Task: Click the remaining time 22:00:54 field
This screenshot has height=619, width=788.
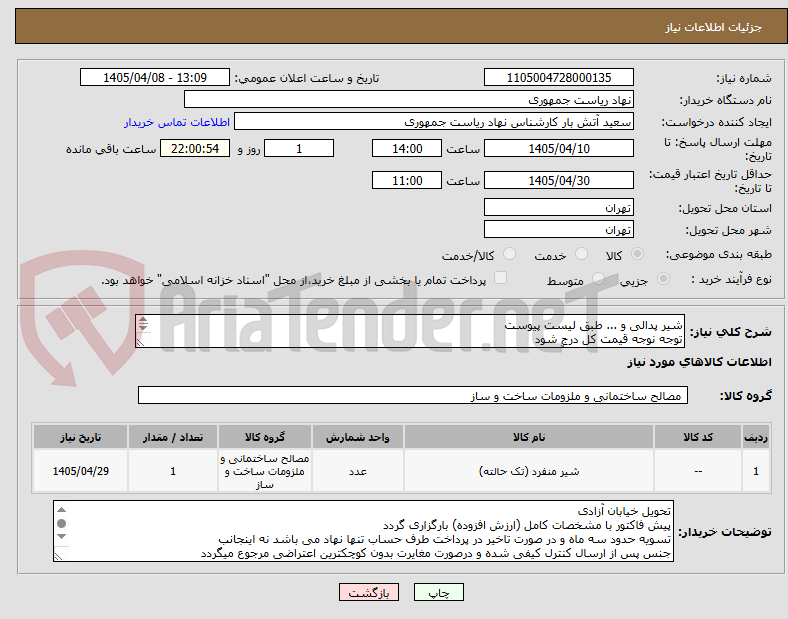Action: [195, 148]
